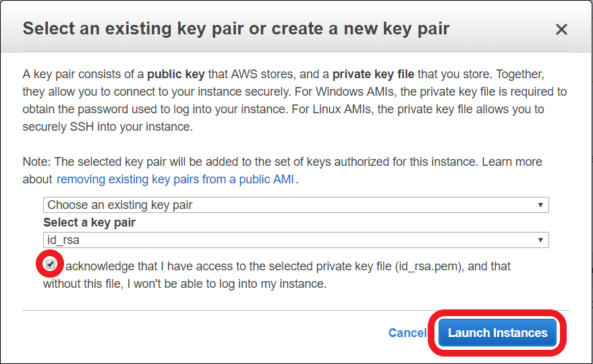Open the "removing existing key pairs" link
This screenshot has width=593, height=364.
pos(175,180)
